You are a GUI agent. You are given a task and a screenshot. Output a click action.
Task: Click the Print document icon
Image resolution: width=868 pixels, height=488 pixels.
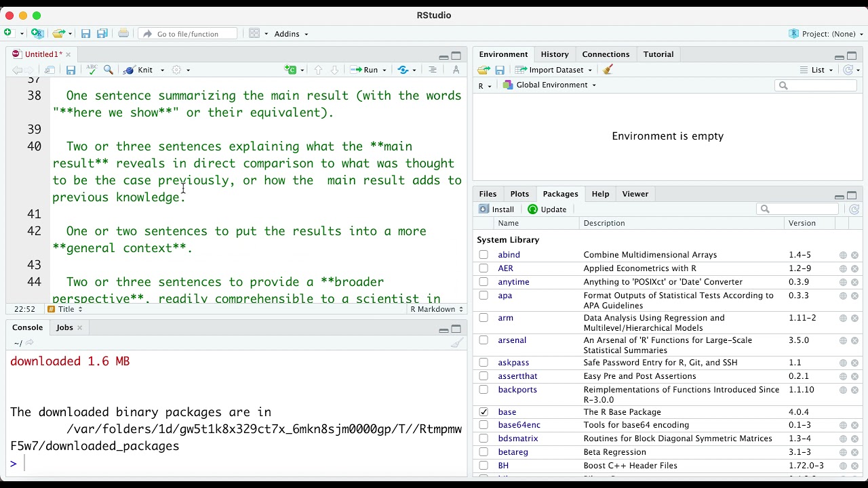click(123, 33)
